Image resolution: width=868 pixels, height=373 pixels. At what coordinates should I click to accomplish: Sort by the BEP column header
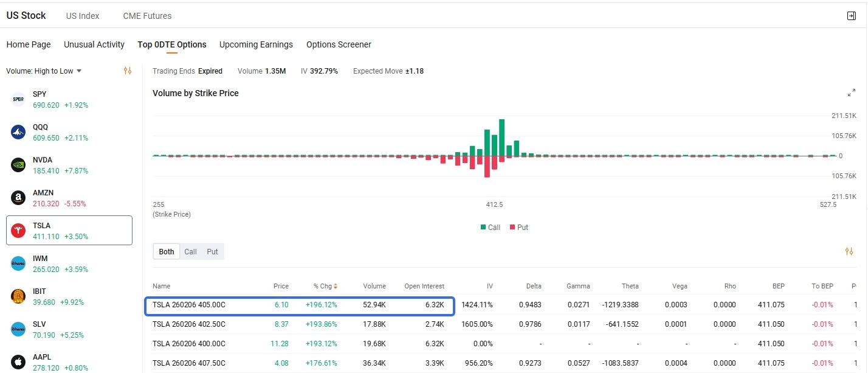[778, 286]
